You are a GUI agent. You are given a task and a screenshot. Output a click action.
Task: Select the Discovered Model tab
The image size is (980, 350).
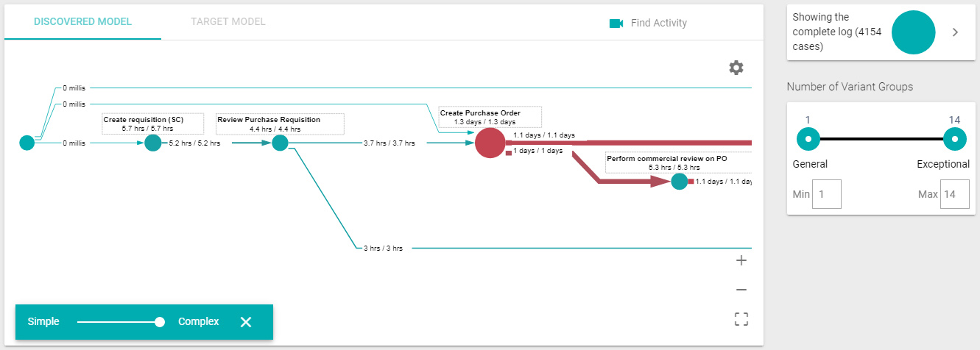(x=83, y=21)
